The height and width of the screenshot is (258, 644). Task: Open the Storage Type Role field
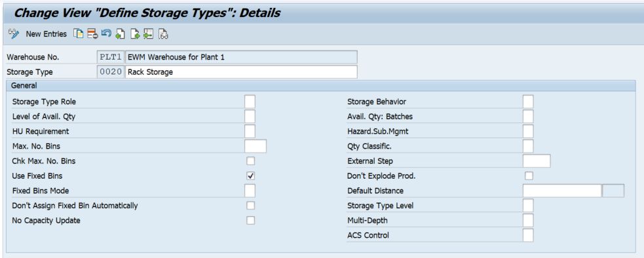click(250, 101)
